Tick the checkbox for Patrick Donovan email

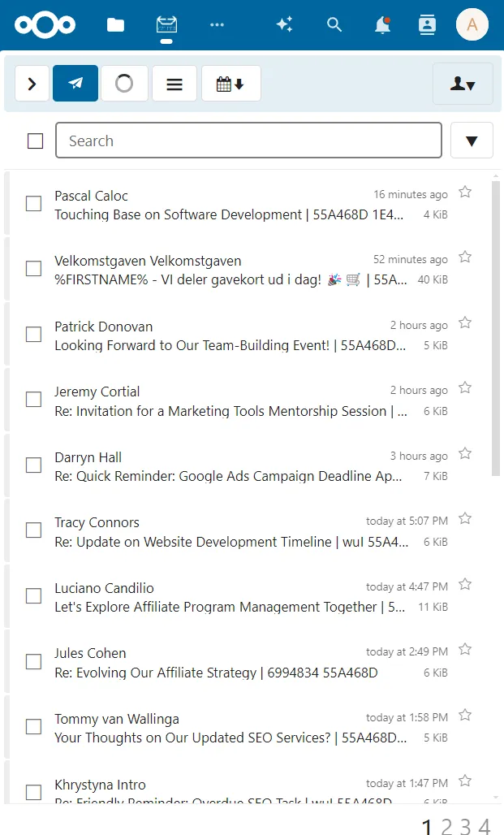[x=33, y=335]
